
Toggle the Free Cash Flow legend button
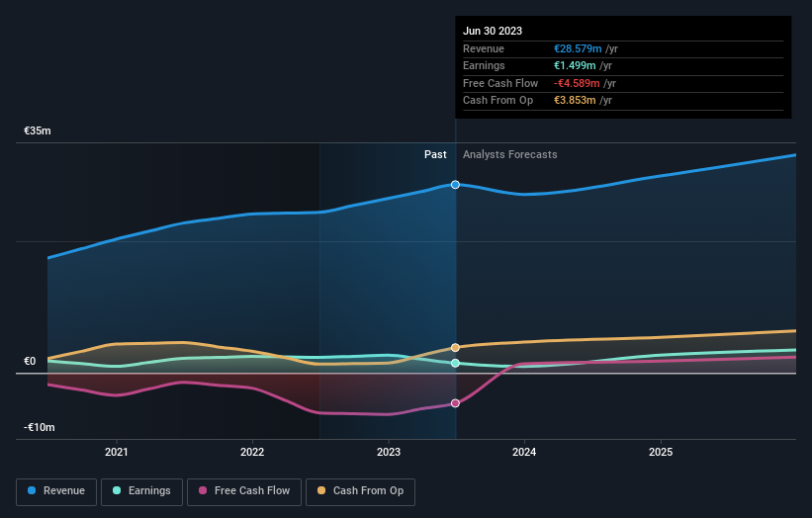click(x=244, y=491)
